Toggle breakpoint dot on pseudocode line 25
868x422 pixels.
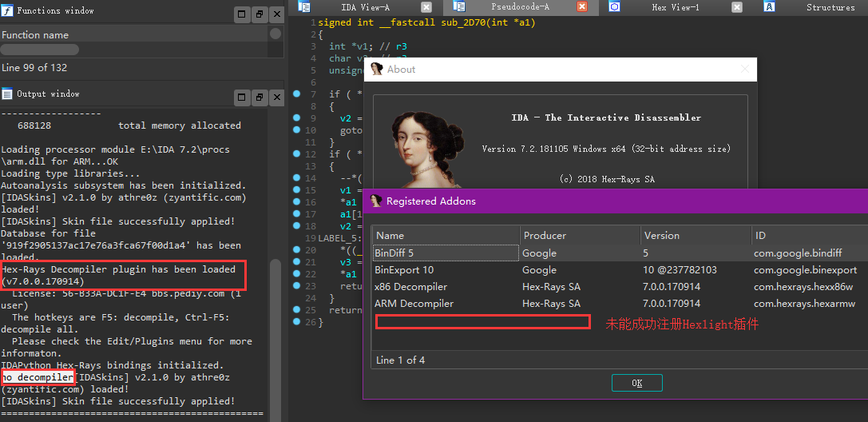(296, 309)
